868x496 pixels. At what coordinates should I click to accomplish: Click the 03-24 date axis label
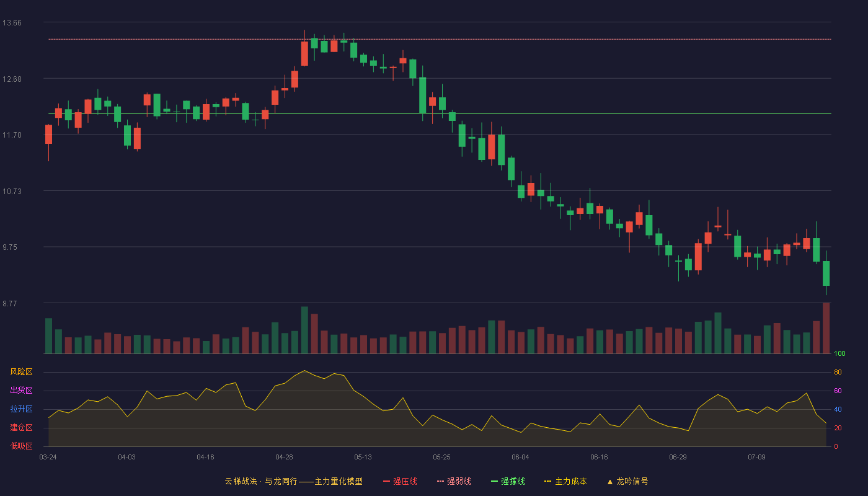click(48, 457)
